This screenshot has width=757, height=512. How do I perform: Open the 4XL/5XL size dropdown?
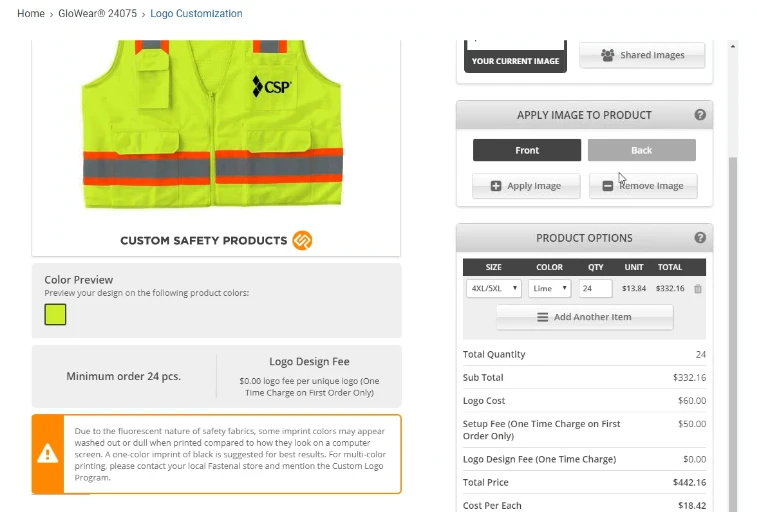coord(493,289)
